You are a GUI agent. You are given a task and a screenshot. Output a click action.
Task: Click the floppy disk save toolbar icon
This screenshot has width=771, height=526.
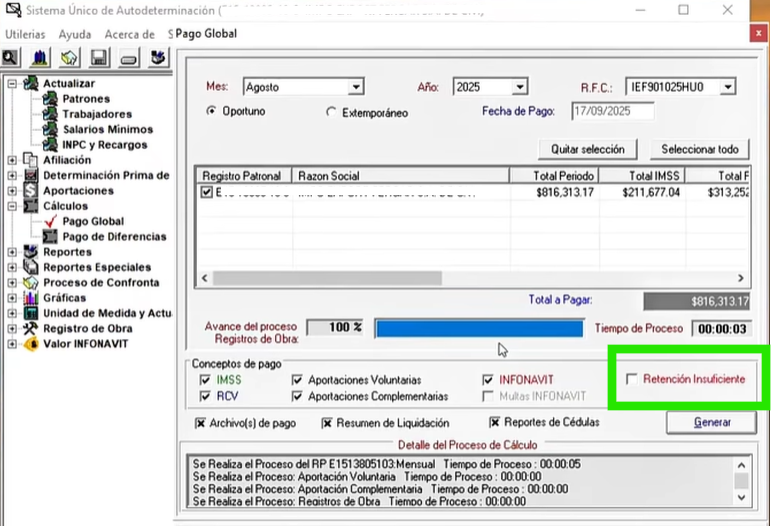tap(99, 58)
